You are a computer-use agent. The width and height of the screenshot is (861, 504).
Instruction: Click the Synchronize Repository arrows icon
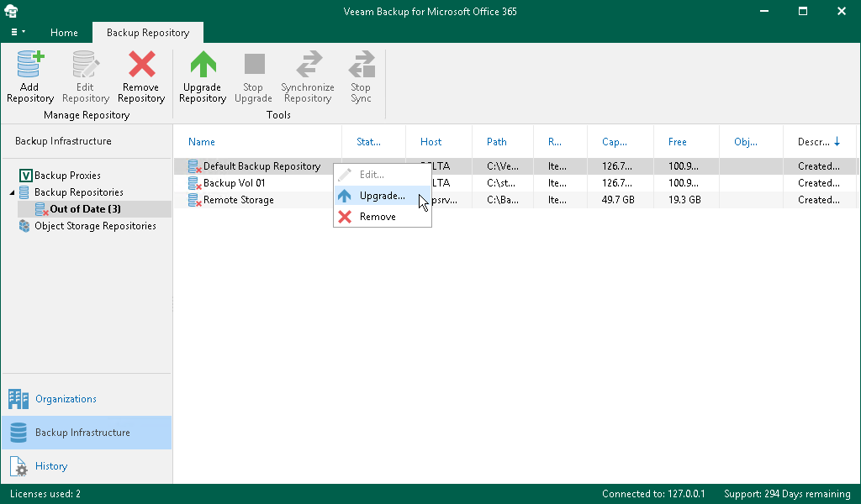click(309, 64)
